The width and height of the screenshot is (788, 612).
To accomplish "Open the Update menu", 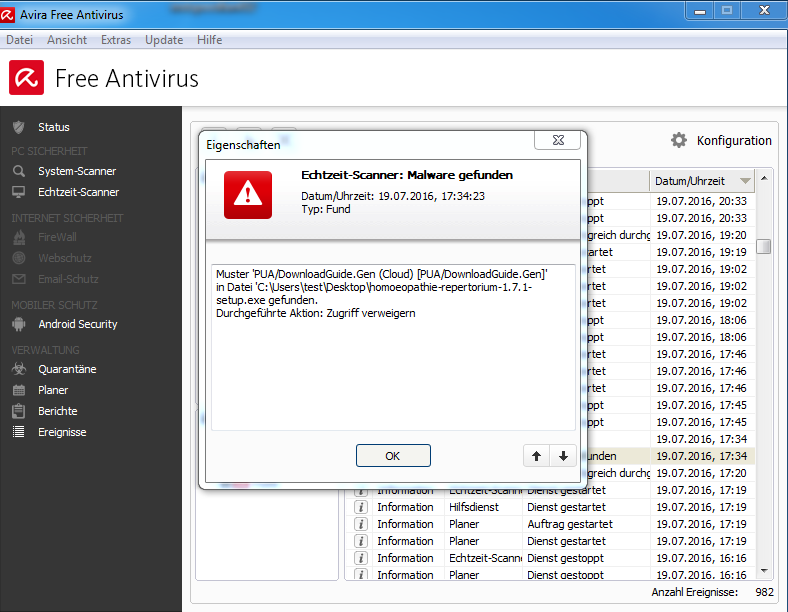I will 164,40.
